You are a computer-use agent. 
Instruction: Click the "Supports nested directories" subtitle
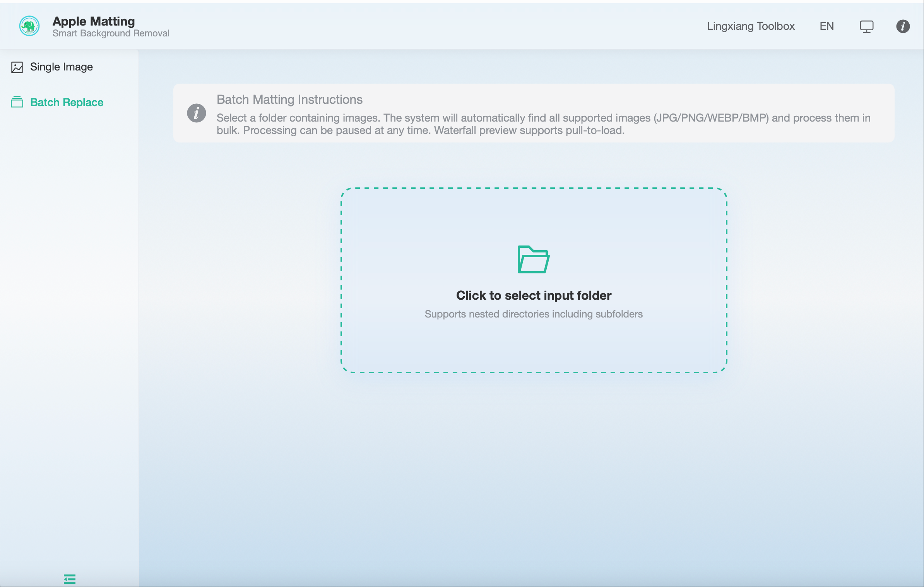pyautogui.click(x=533, y=314)
